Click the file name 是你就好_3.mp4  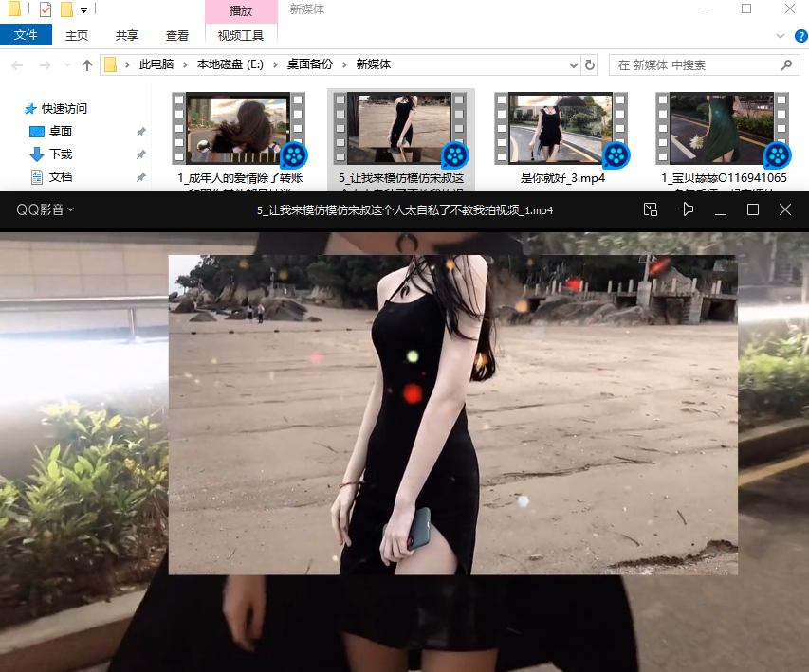[562, 178]
